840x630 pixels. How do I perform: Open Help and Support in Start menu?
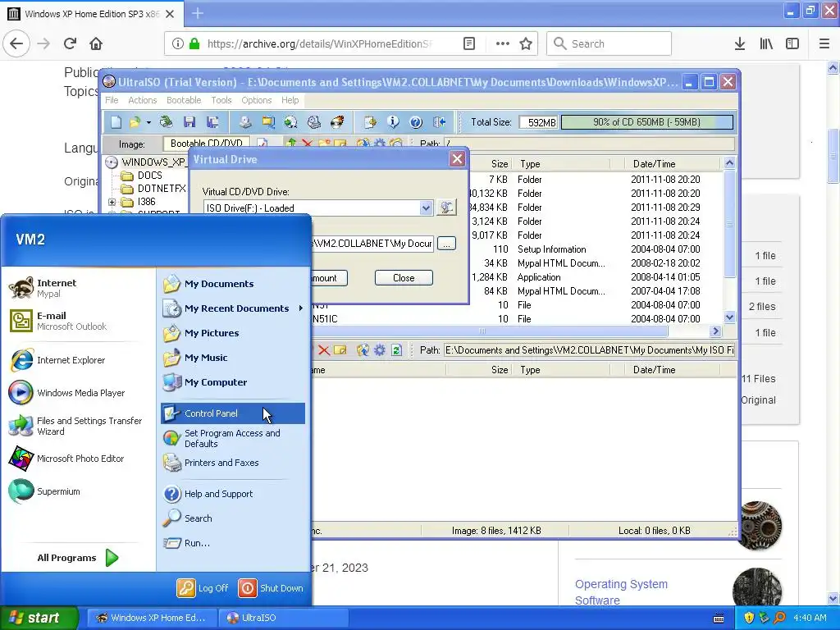click(232, 493)
